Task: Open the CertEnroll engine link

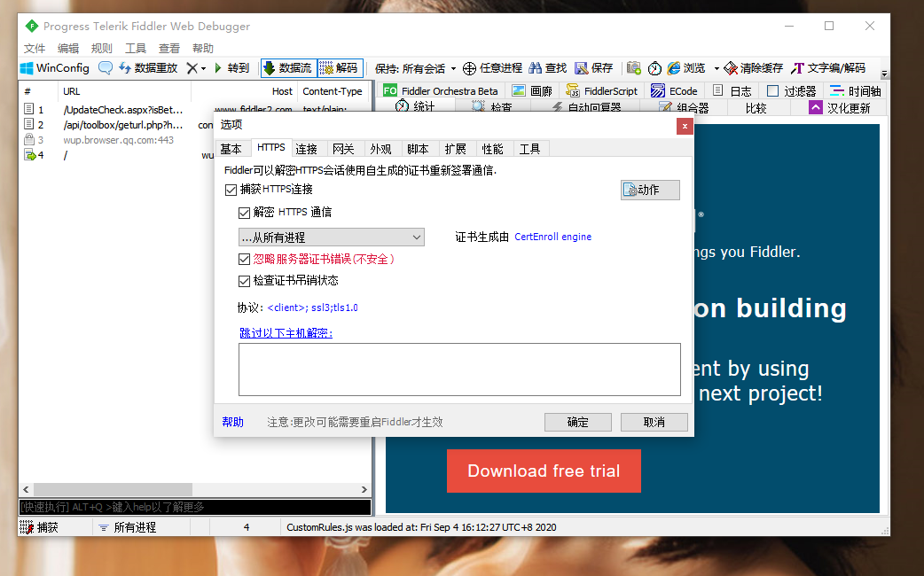Action: (552, 237)
